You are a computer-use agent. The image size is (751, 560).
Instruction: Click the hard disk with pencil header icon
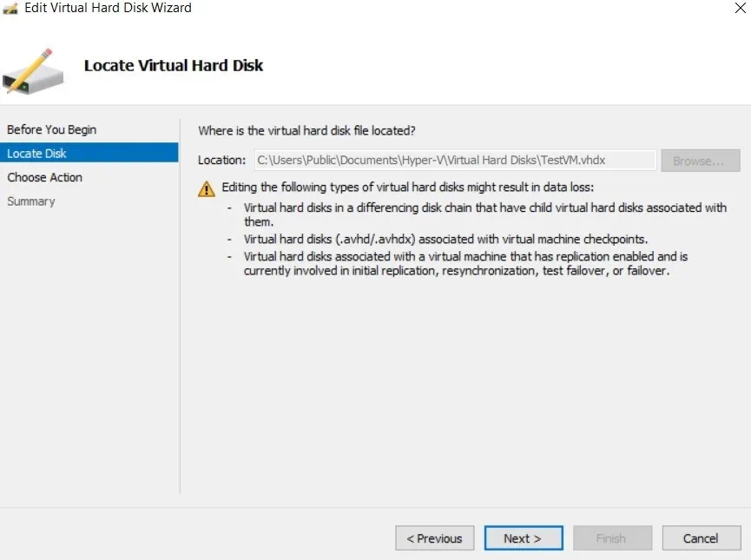pos(33,69)
